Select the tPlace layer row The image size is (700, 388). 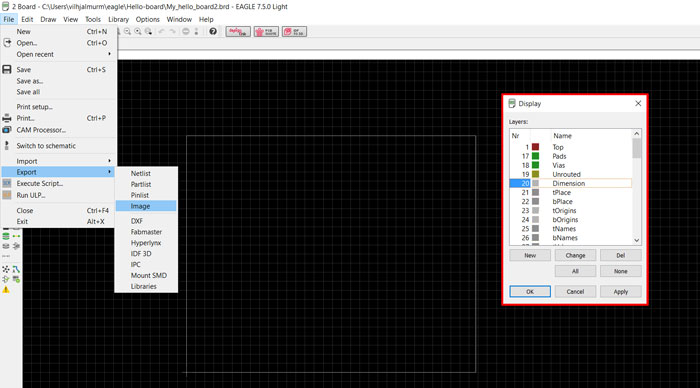571,192
